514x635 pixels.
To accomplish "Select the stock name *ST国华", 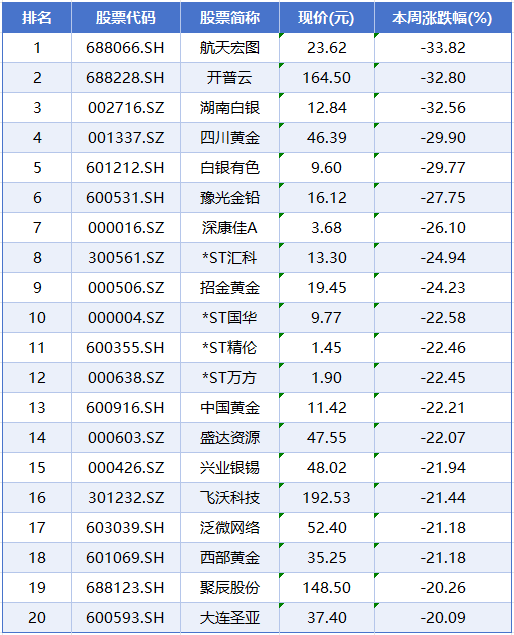I will click(x=230, y=318).
